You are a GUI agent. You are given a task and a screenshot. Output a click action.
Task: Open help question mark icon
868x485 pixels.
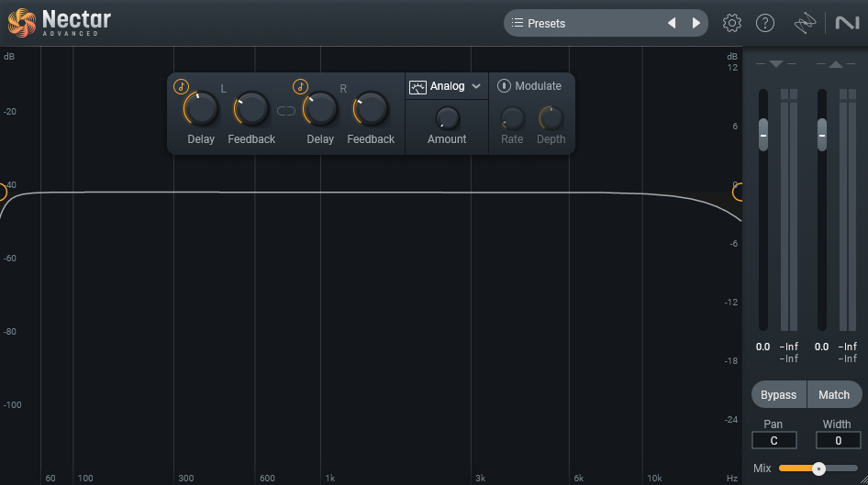[765, 23]
